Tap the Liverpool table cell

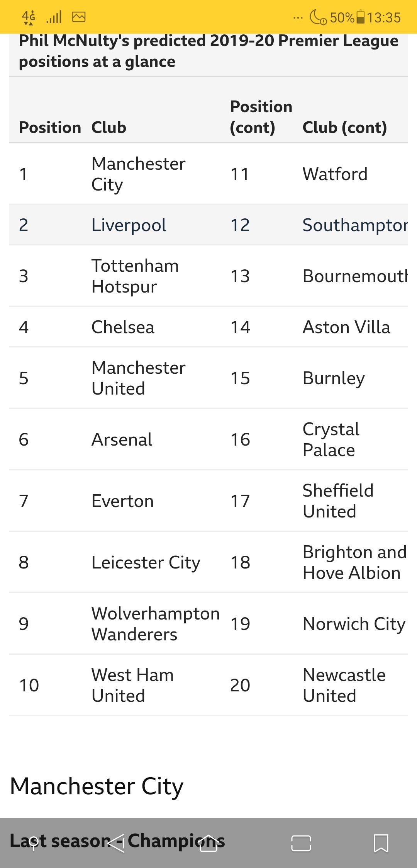point(129,225)
